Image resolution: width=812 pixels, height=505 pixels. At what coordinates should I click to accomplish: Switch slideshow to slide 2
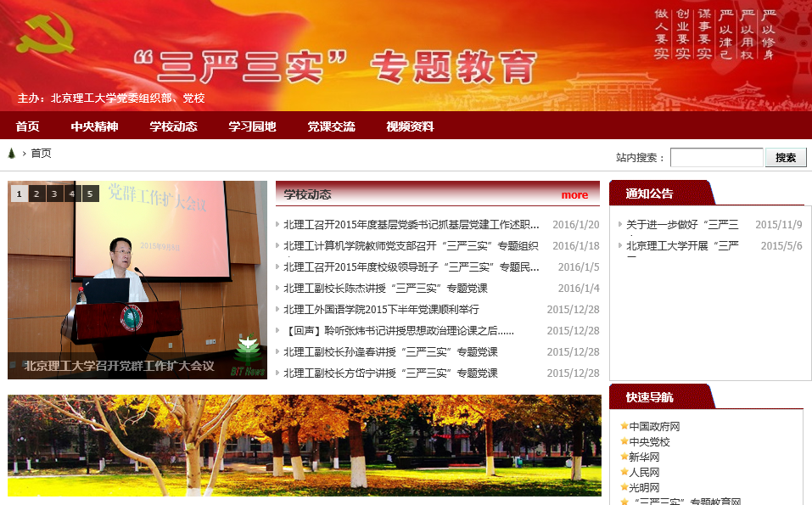pos(36,194)
